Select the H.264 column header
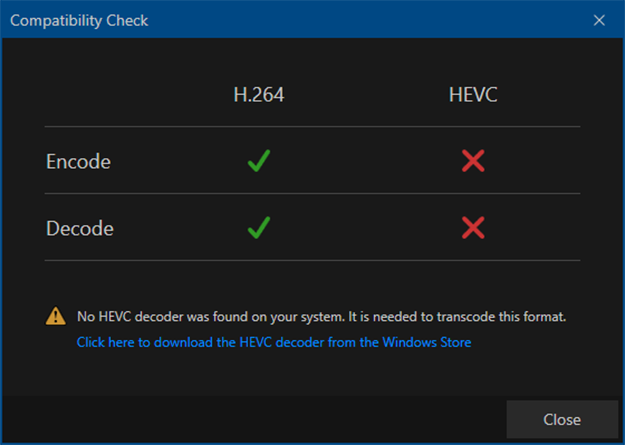 point(259,94)
